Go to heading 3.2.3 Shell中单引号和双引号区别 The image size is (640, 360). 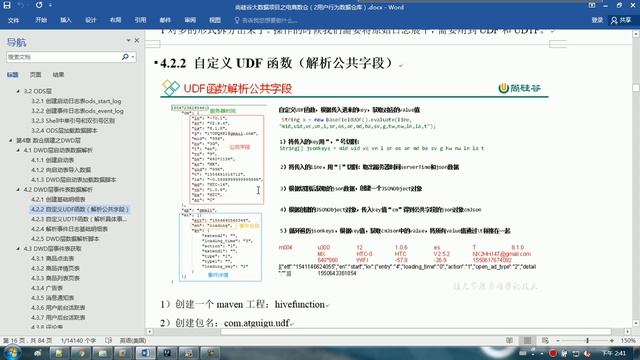pyautogui.click(x=73, y=120)
